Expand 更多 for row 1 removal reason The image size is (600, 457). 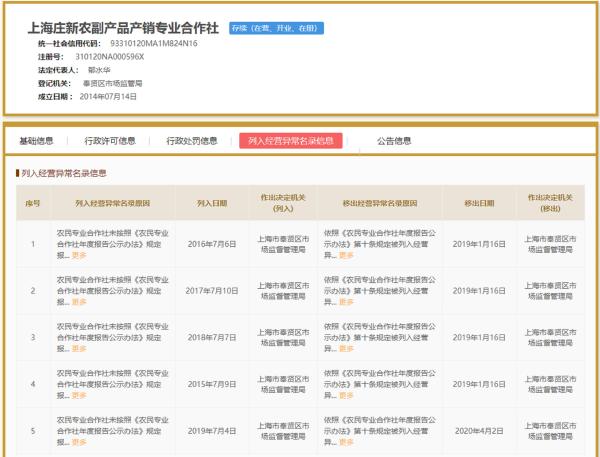(x=345, y=255)
